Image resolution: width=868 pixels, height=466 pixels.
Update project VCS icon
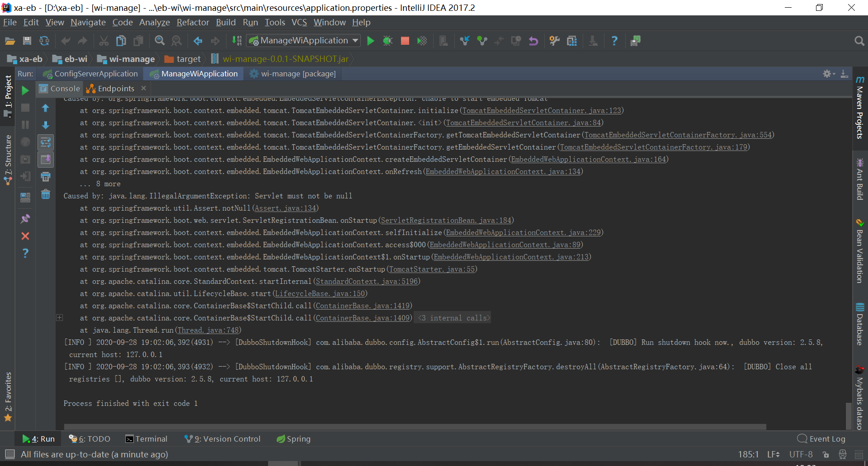(465, 41)
